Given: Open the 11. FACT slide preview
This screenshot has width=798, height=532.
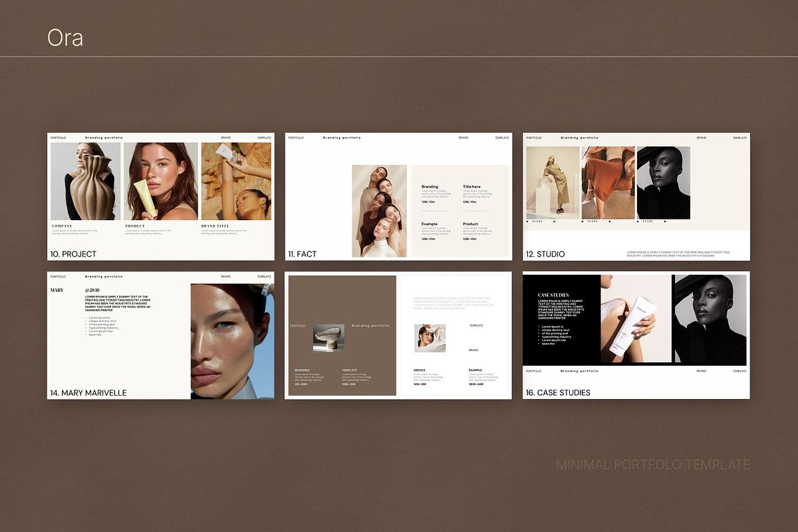Looking at the screenshot, I should (x=399, y=196).
